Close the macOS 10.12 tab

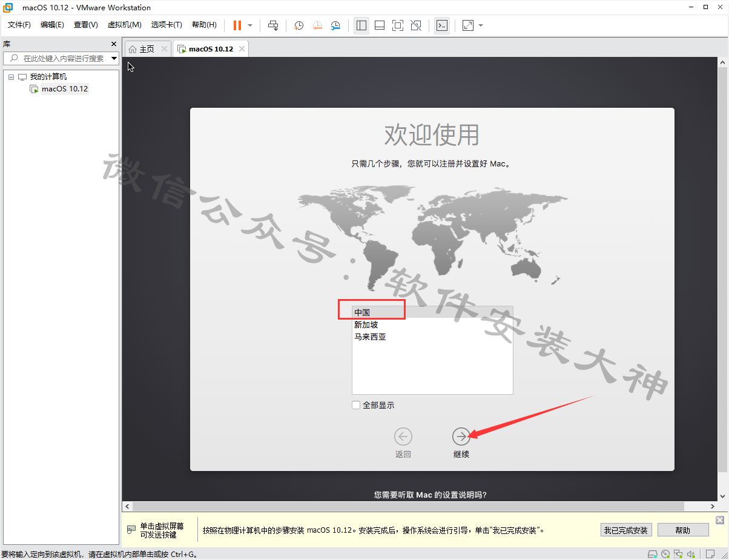pos(242,49)
